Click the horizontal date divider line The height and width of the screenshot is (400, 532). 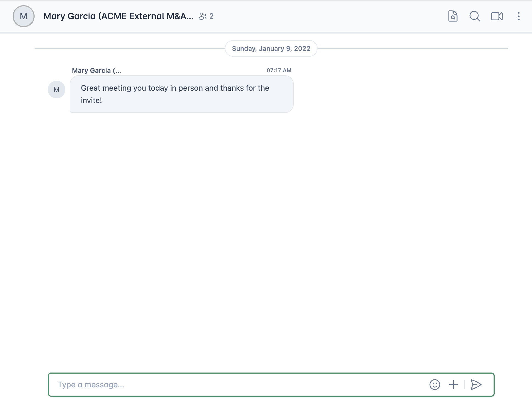129,48
